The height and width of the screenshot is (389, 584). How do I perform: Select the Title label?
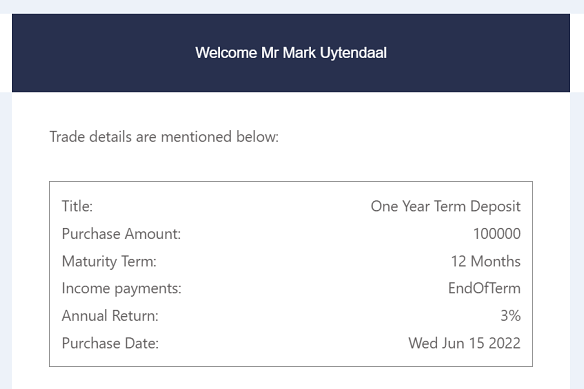point(77,206)
